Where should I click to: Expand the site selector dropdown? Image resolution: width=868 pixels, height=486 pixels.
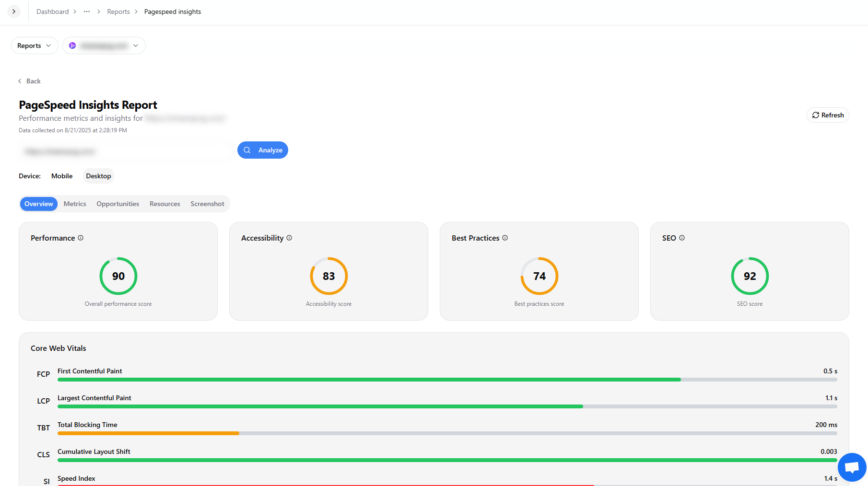pyautogui.click(x=104, y=46)
